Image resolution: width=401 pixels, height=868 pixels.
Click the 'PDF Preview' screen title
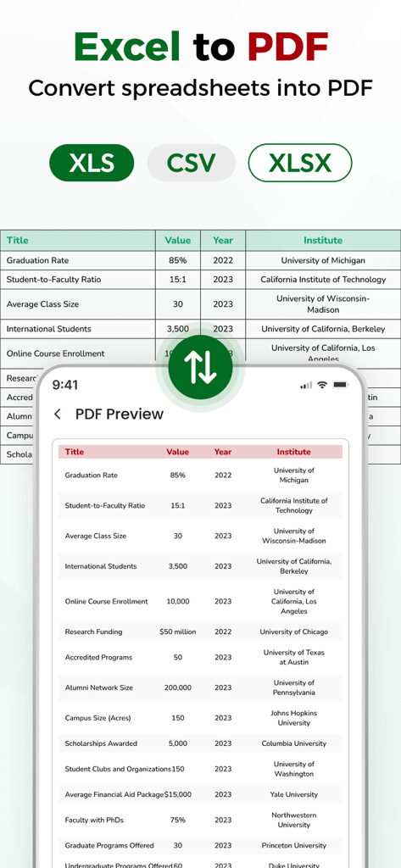pos(120,414)
